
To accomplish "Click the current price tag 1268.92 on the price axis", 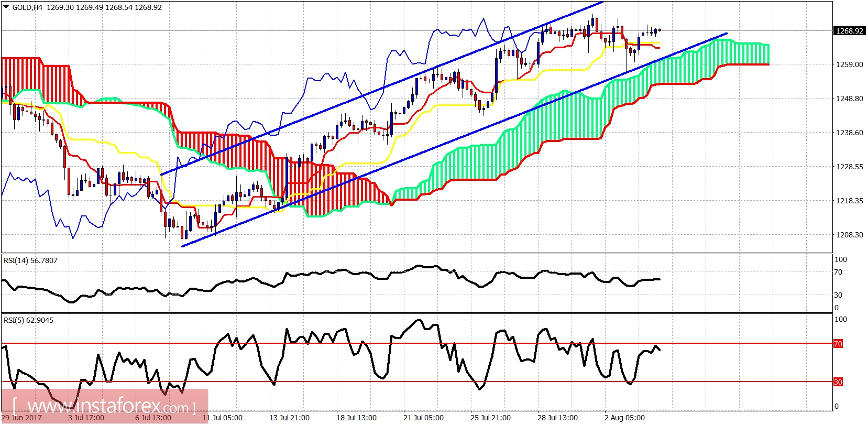I will pos(849,31).
